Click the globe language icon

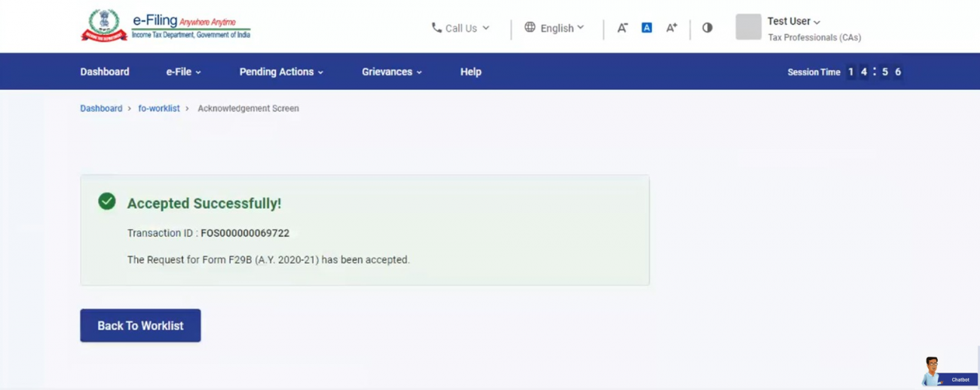tap(530, 27)
